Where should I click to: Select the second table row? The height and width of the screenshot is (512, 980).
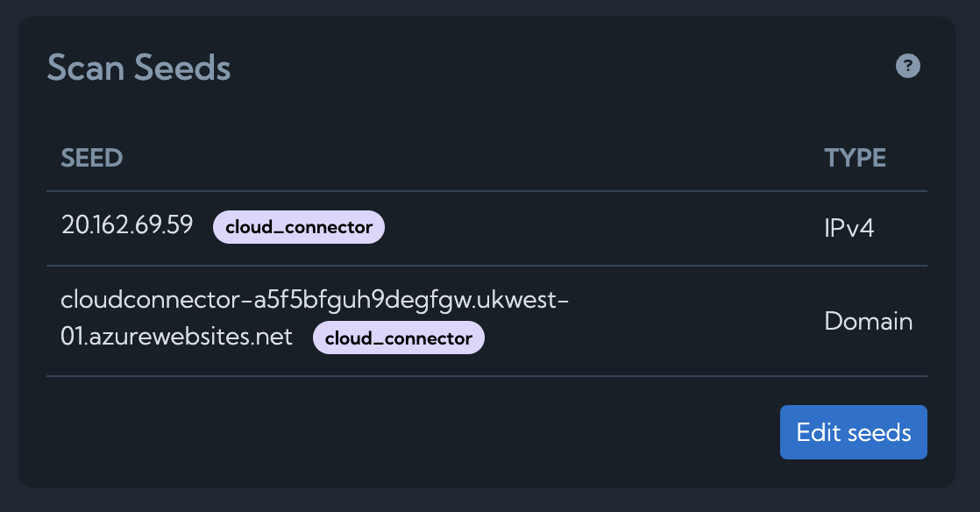tap(438, 321)
